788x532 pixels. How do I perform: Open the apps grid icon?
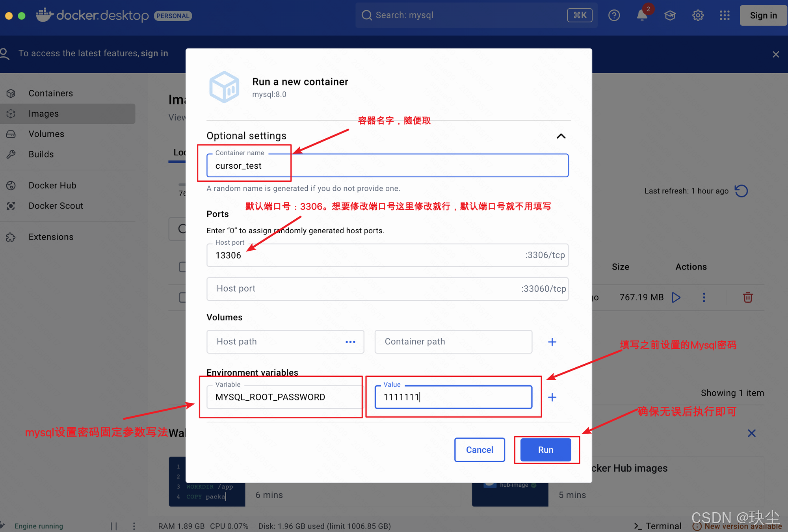(725, 16)
